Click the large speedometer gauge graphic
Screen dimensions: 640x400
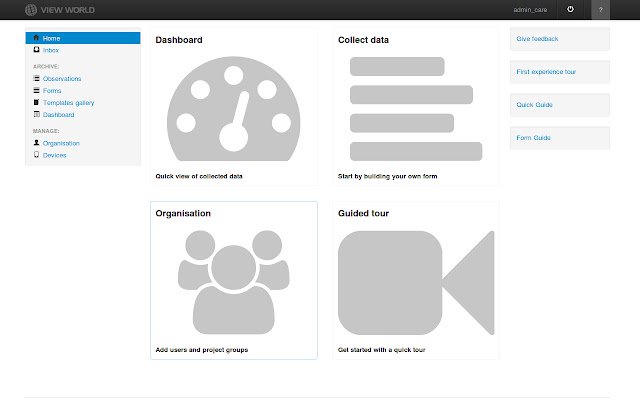click(x=233, y=109)
